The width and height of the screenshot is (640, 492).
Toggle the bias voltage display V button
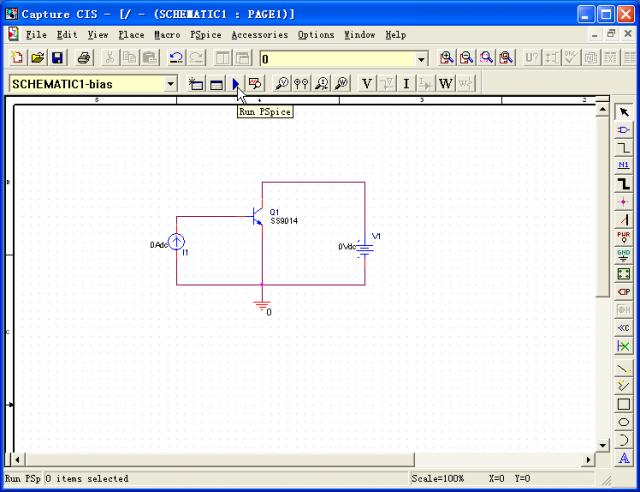367,84
